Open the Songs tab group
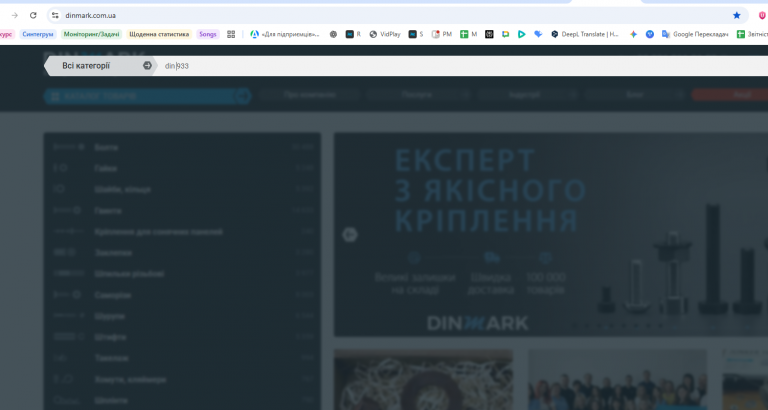 pyautogui.click(x=208, y=34)
